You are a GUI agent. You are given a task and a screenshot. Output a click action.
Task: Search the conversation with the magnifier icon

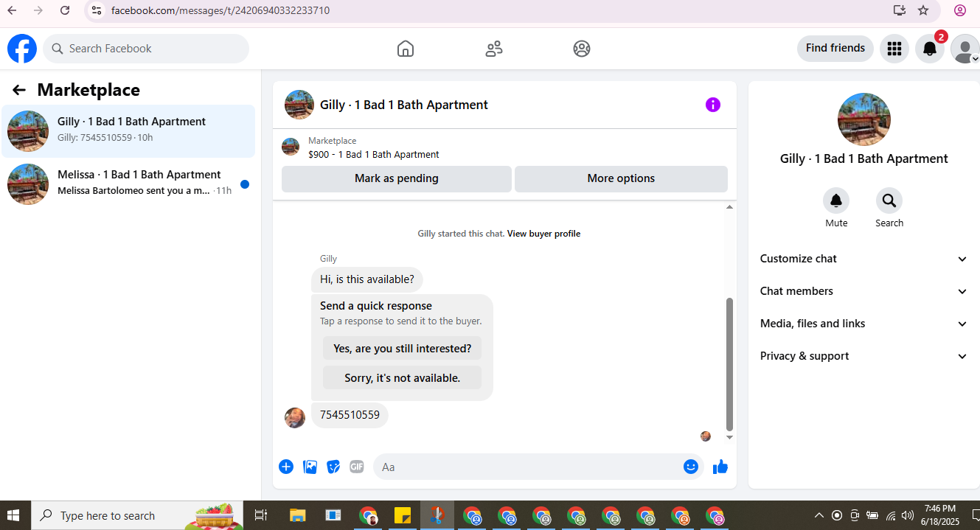[889, 201]
